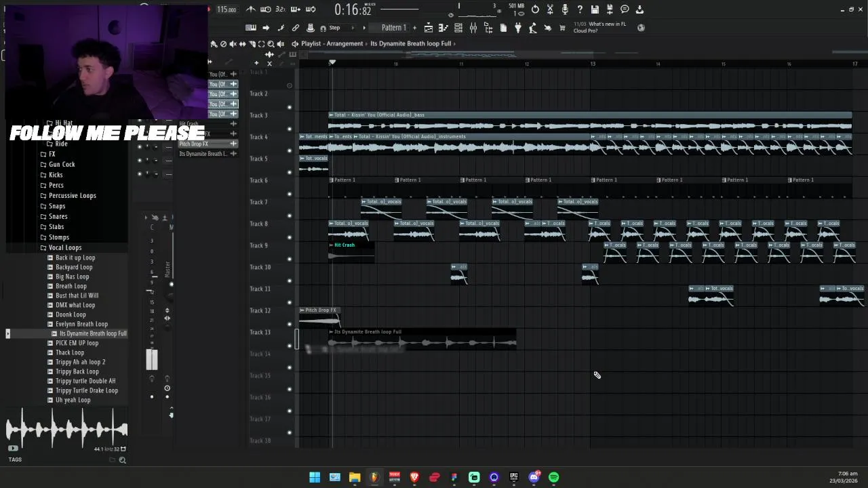Open the shopping cart icon
The height and width of the screenshot is (488, 868).
click(562, 28)
